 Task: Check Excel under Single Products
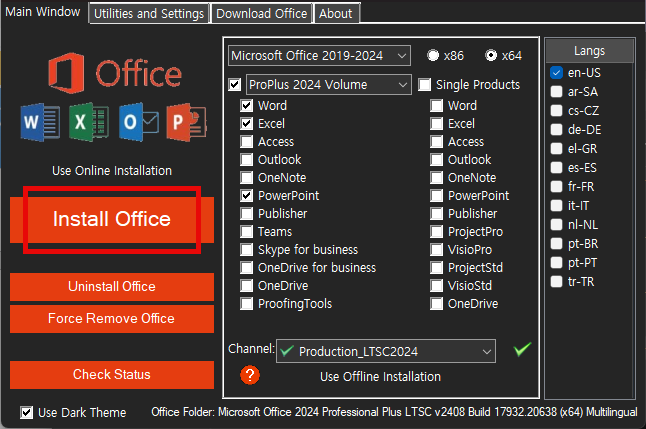click(x=437, y=124)
